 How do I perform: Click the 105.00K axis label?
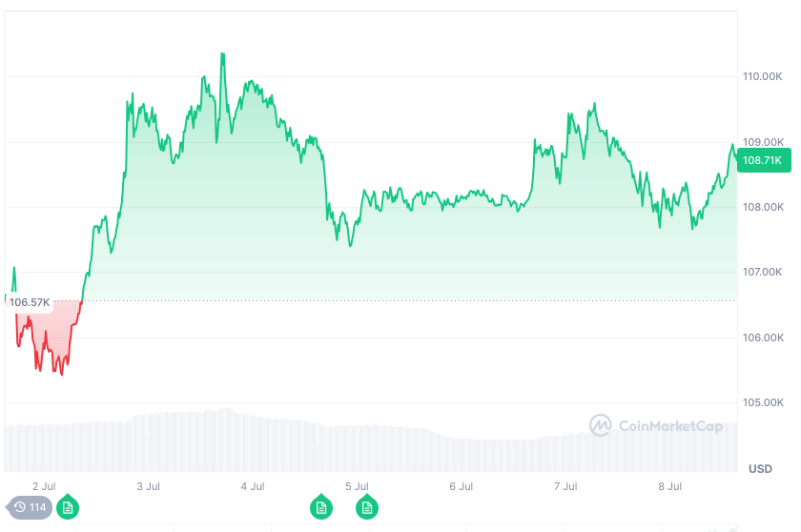pos(763,402)
